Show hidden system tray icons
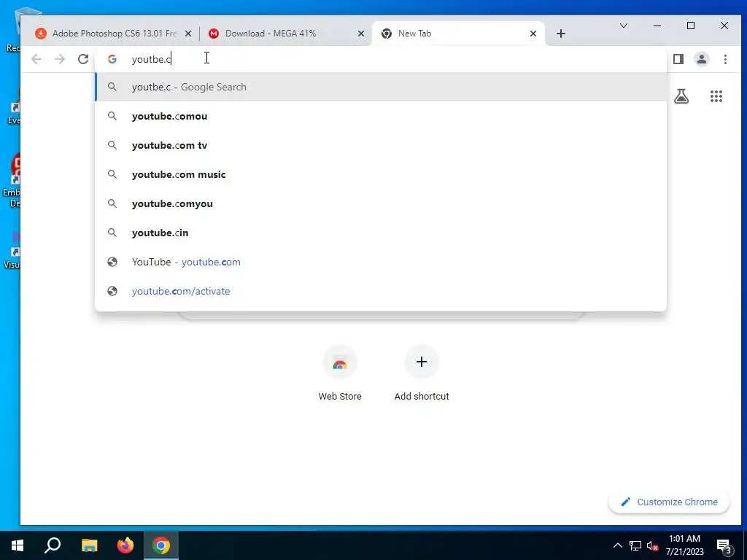Viewport: 747px width, 560px height. pyautogui.click(x=617, y=545)
